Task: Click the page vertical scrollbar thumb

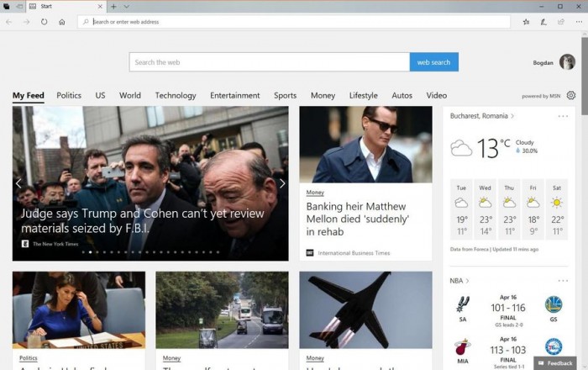Action: 585,77
